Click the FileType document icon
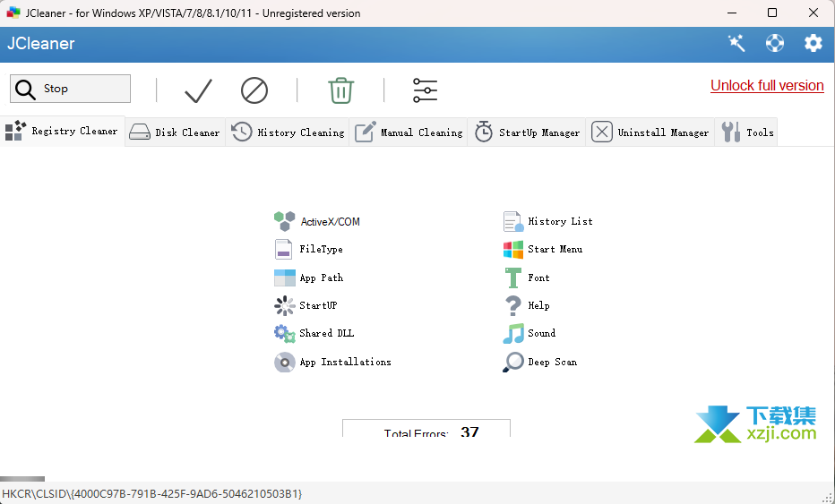Image resolution: width=835 pixels, height=504 pixels. tap(283, 249)
